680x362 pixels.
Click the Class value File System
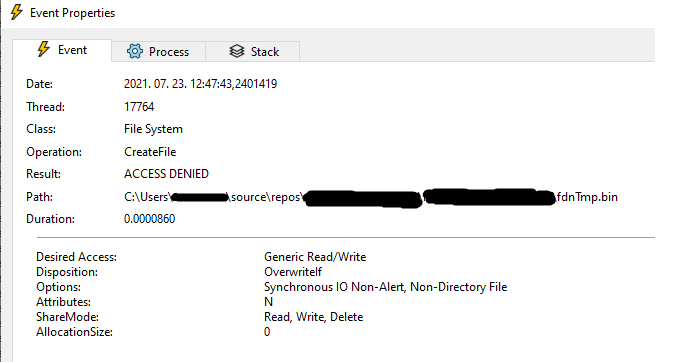pyautogui.click(x=153, y=129)
